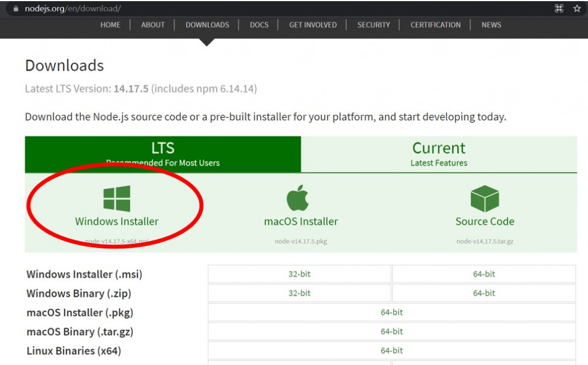Download 64-bit Linux Binaries (x64)
This screenshot has height=365, width=588.
click(x=392, y=351)
